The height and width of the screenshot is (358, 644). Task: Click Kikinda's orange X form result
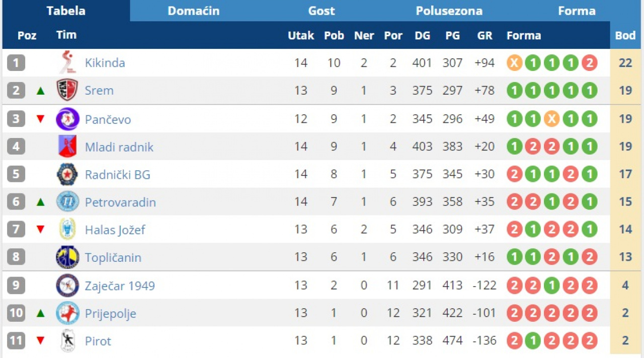point(514,63)
